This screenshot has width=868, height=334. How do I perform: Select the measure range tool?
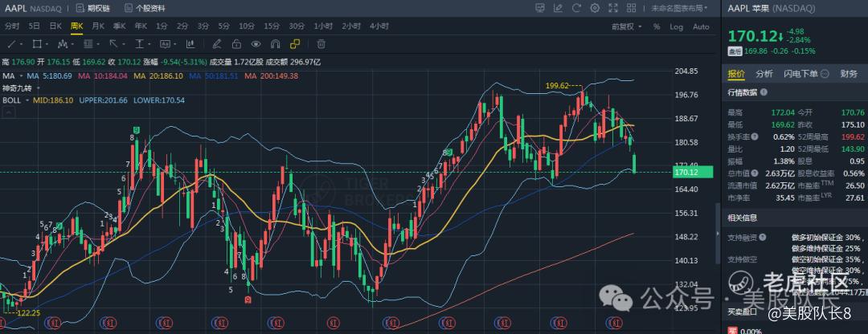point(139,43)
